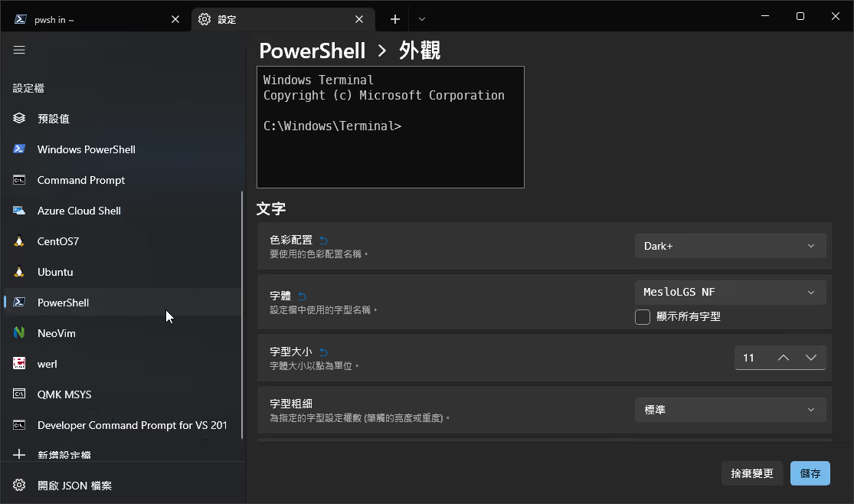Reset the 色彩配置 setting with its revert arrow
Image resolution: width=854 pixels, height=504 pixels.
pos(322,238)
